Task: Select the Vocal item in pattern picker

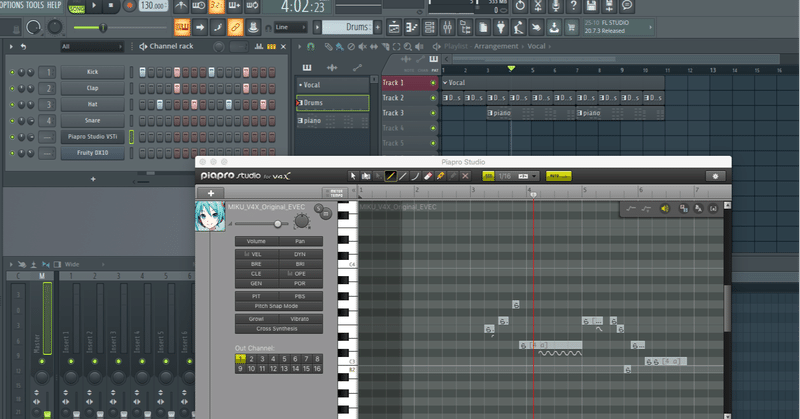Action: point(333,85)
